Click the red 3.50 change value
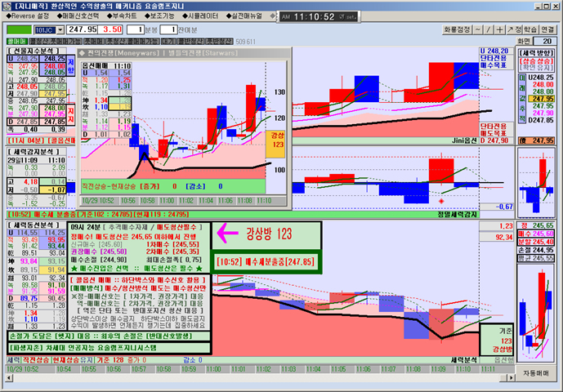This screenshot has width=563, height=392. click(112, 29)
